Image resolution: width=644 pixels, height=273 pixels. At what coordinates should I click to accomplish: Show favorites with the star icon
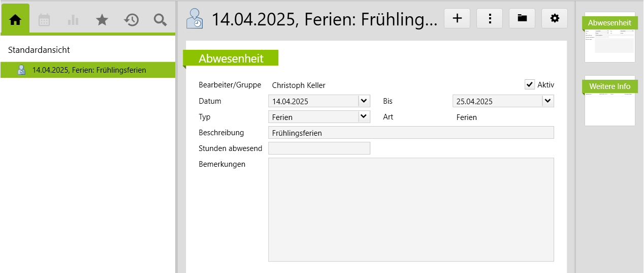click(x=102, y=20)
